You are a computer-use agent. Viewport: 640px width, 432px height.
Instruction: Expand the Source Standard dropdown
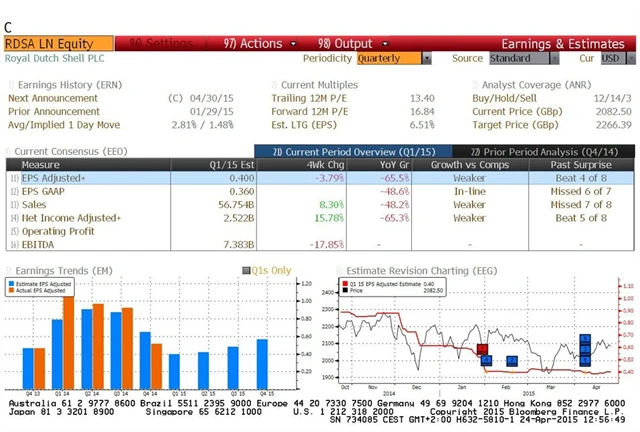coord(516,59)
